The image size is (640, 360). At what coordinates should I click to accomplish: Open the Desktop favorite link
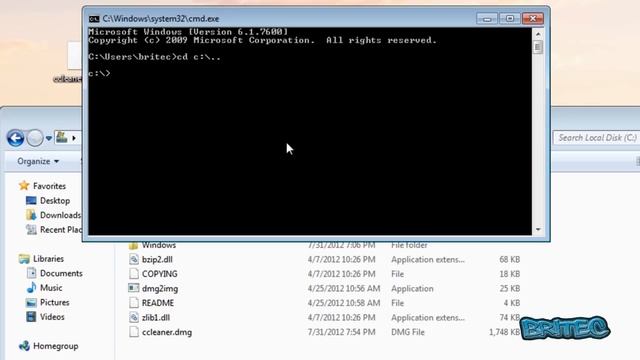coord(55,201)
